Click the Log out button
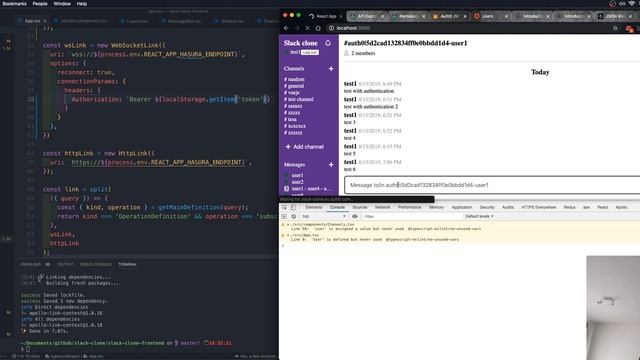This screenshot has height=360, width=640. (310, 52)
